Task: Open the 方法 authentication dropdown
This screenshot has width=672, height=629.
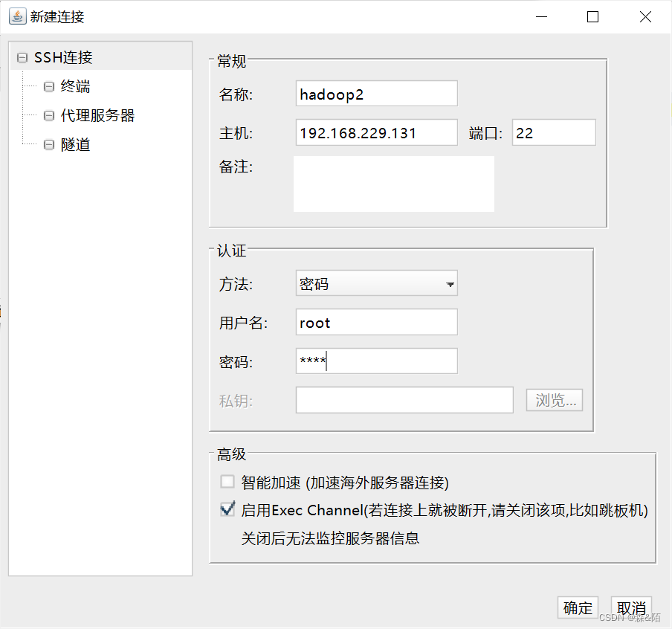Action: tap(449, 283)
